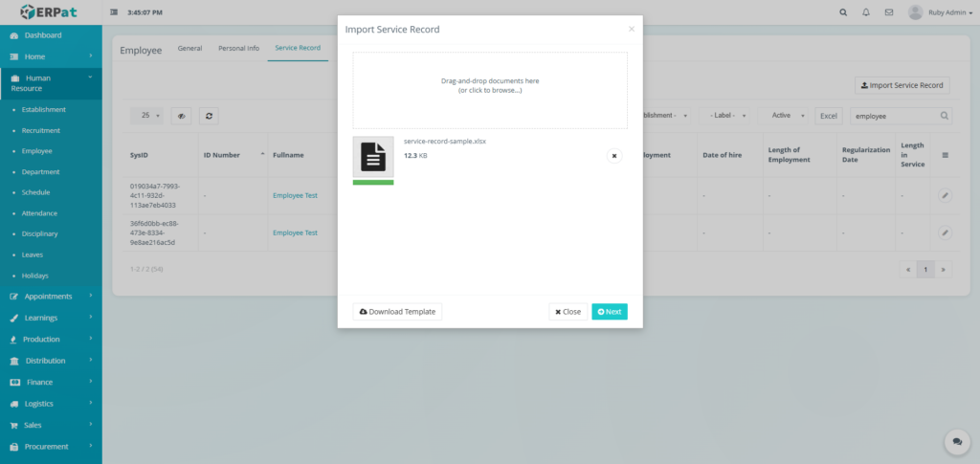Screen dimensions: 980x464
Task: Select the Service Record tab
Action: (x=298, y=48)
